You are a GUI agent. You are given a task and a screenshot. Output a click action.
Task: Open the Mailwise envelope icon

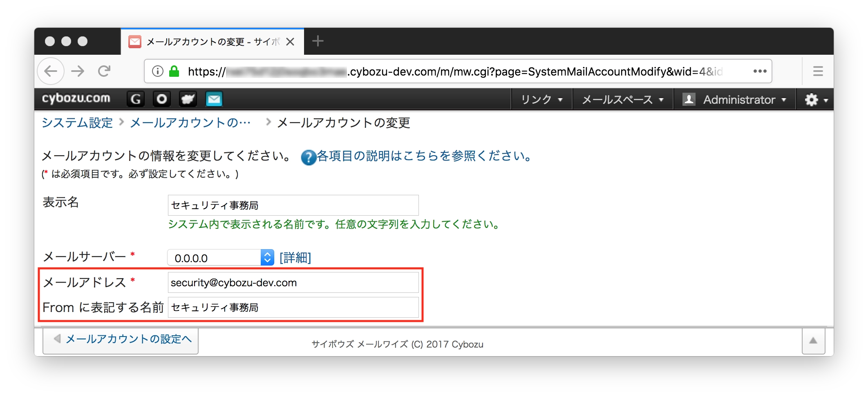pyautogui.click(x=214, y=99)
